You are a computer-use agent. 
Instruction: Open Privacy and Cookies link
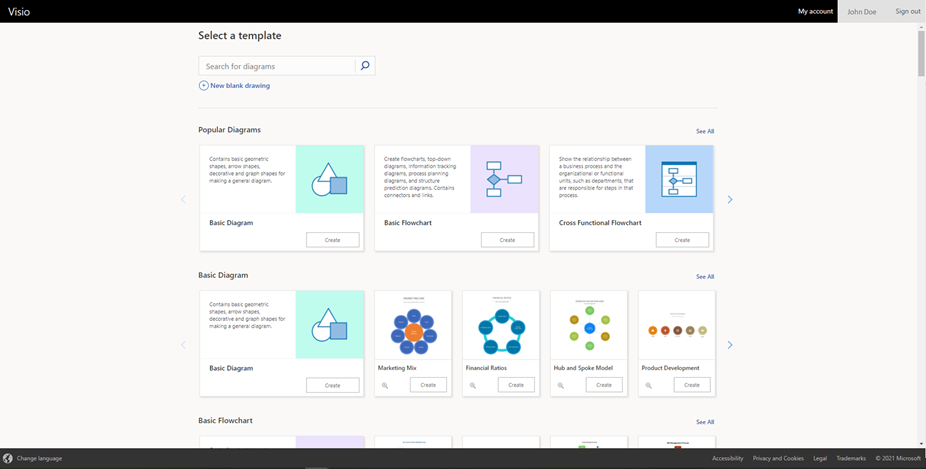(x=778, y=458)
